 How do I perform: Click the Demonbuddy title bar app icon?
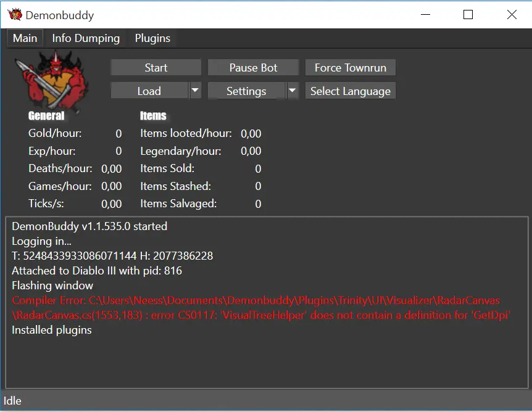(15, 15)
